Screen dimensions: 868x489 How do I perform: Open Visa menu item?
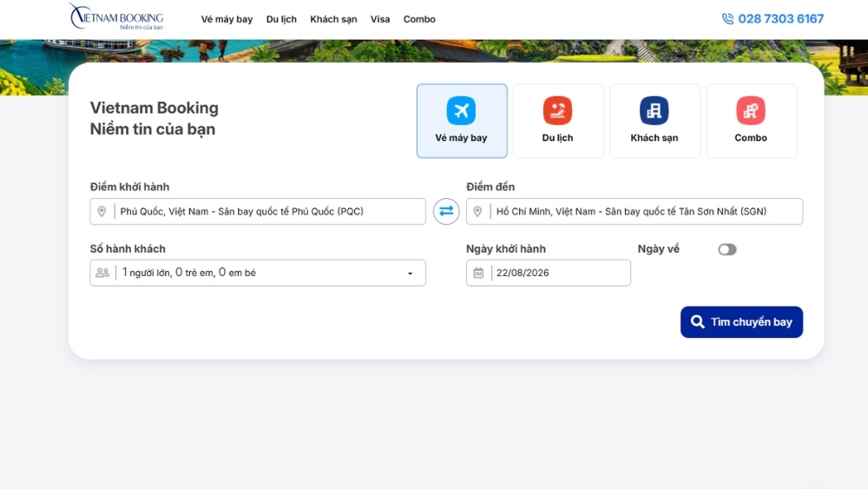380,19
